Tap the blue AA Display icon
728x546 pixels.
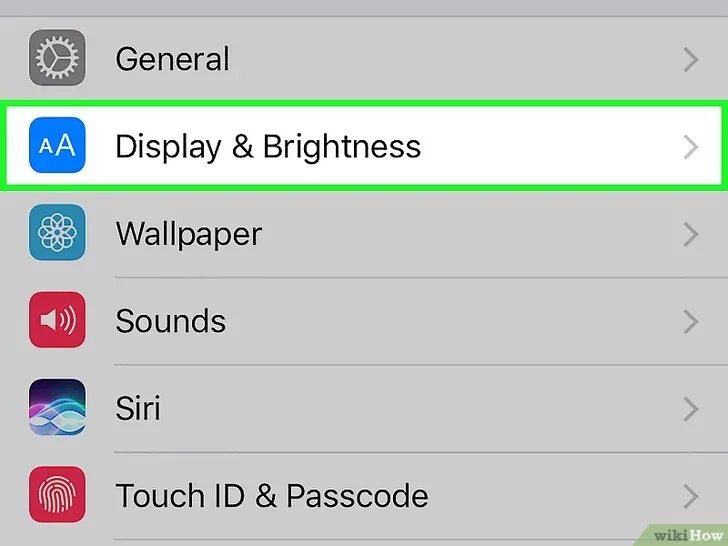(x=57, y=145)
